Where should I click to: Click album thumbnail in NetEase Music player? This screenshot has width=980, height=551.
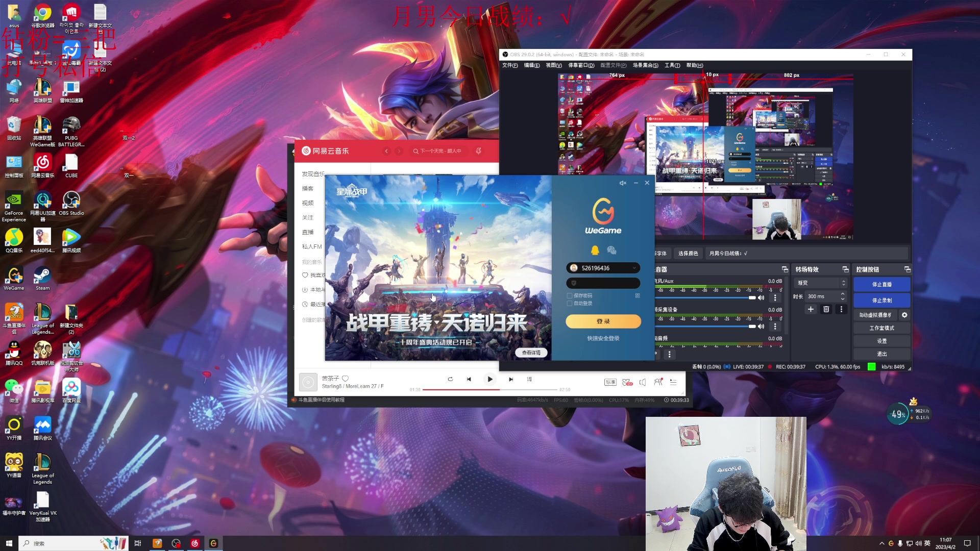[x=308, y=382]
